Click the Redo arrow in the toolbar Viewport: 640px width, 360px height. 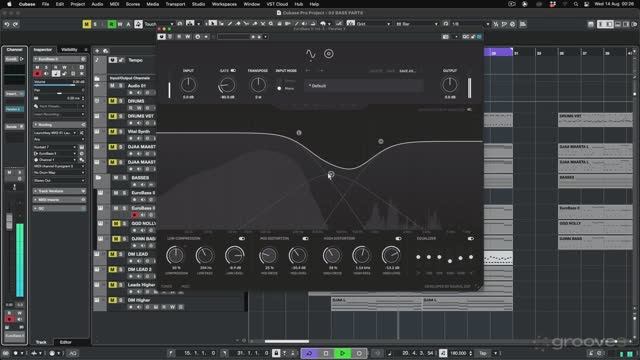tap(16, 24)
